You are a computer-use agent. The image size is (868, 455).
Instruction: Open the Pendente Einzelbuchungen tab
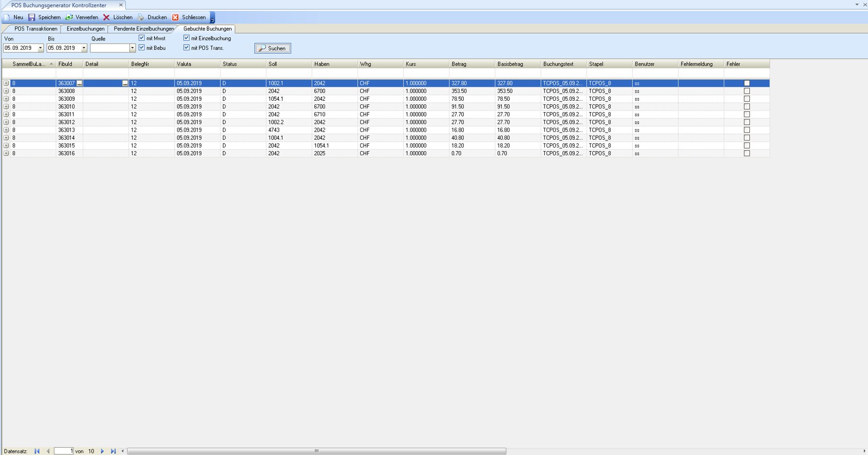(143, 29)
